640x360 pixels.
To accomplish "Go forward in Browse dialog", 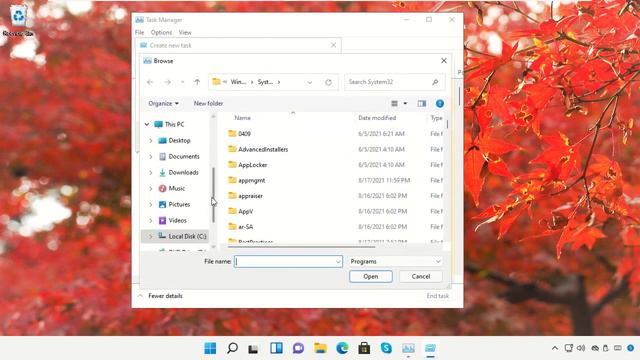I will [167, 82].
